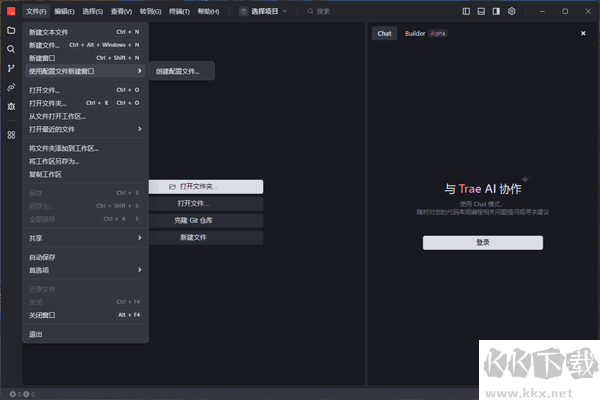Select 退出 to exit application
600x400 pixels.
pyautogui.click(x=85, y=335)
